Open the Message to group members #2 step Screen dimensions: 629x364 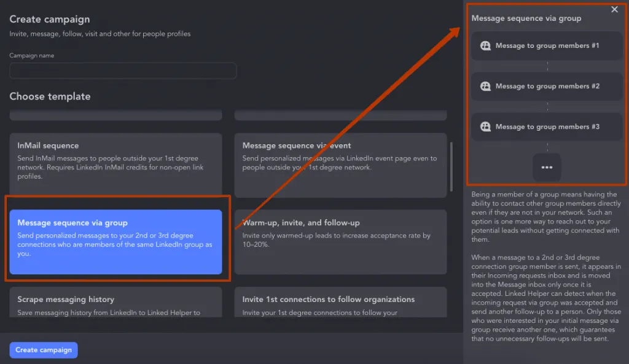547,86
